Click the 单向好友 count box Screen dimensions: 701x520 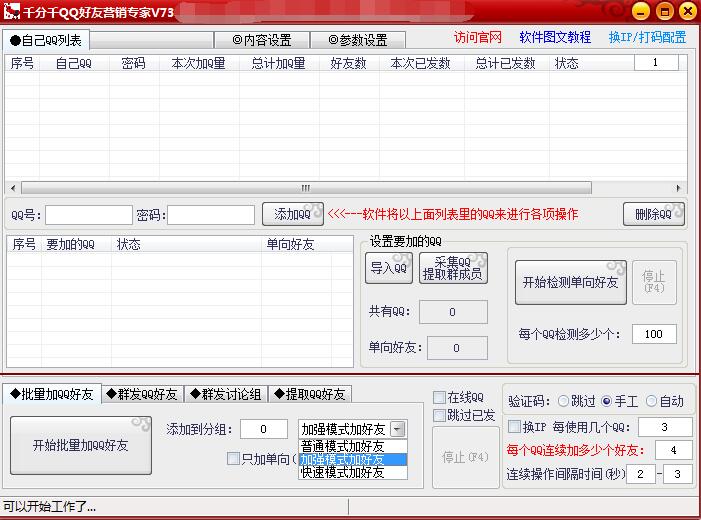click(457, 348)
